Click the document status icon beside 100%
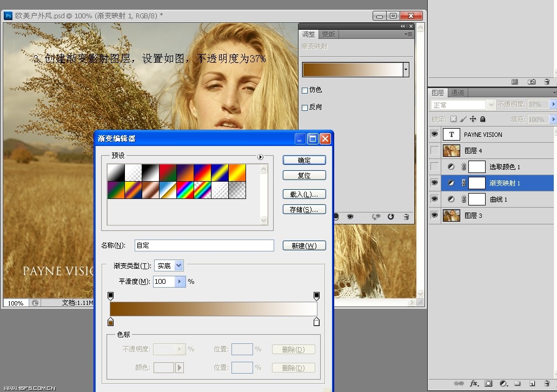557x392 pixels. (35, 303)
